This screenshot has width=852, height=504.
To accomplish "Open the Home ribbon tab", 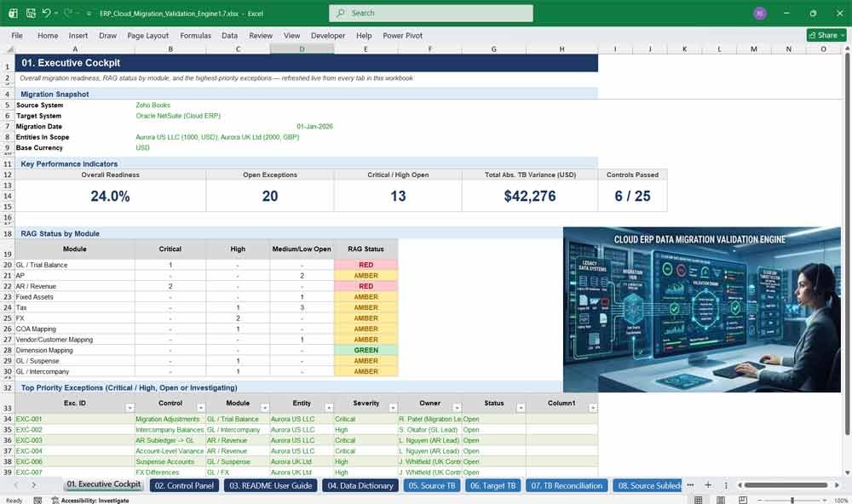I will [x=48, y=35].
